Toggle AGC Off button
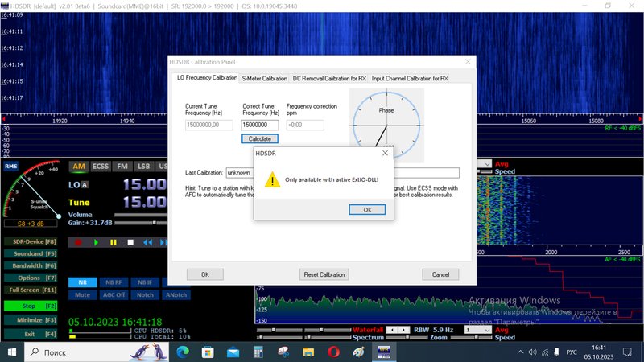644x362 pixels. (114, 294)
